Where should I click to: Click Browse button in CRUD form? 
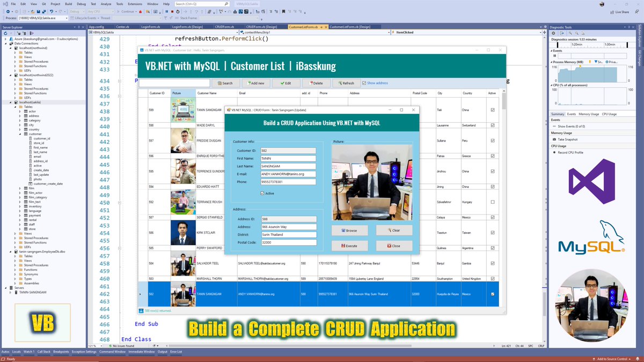click(349, 231)
